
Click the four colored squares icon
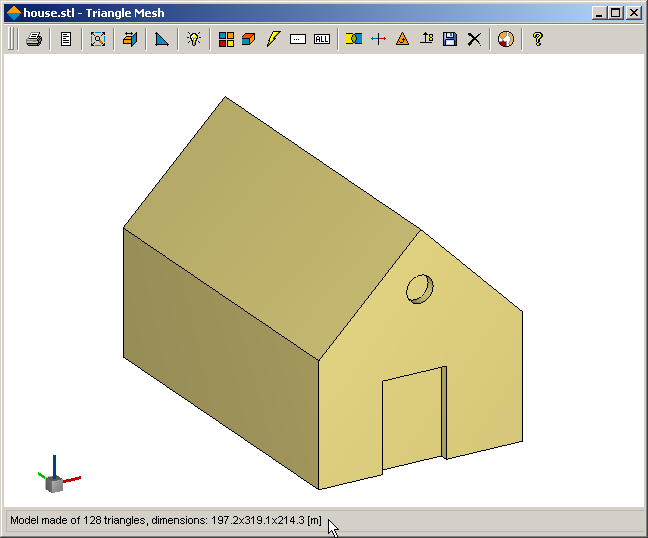[226, 39]
